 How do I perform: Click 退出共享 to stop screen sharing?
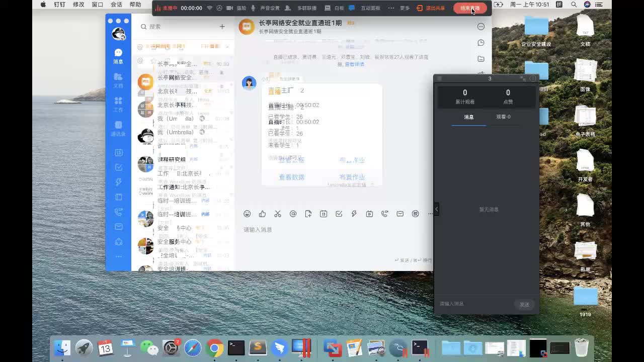coord(431,8)
